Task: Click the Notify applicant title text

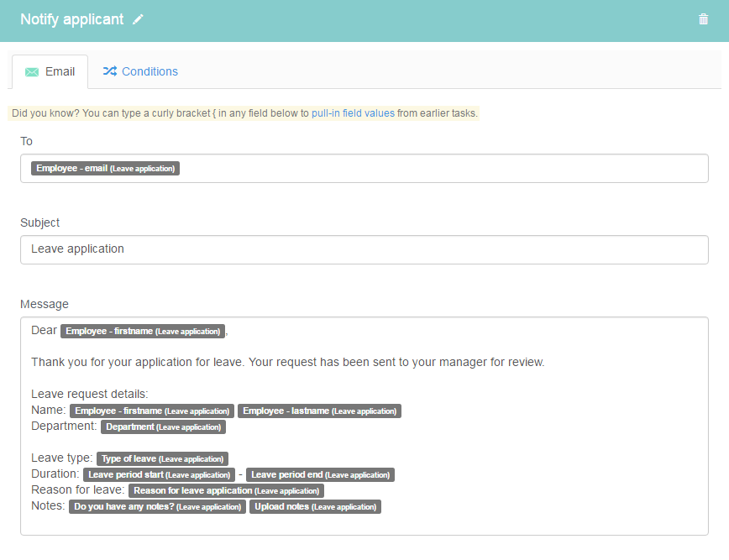Action: (72, 19)
